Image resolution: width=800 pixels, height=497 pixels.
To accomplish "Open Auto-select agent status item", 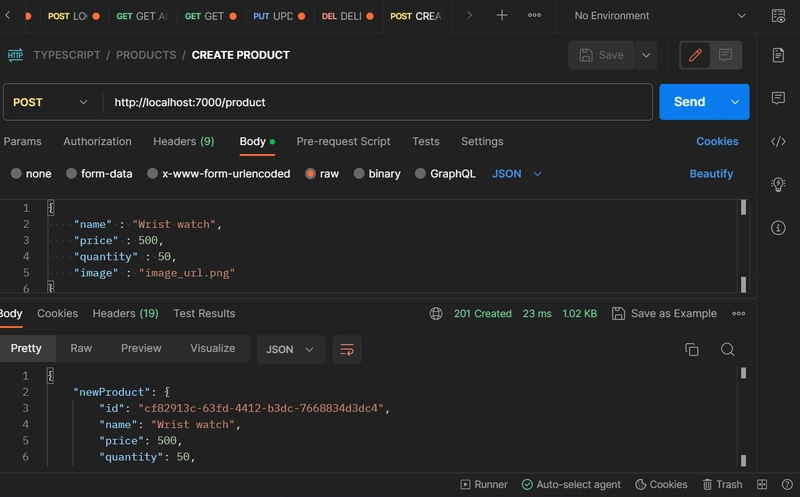I will [x=571, y=484].
